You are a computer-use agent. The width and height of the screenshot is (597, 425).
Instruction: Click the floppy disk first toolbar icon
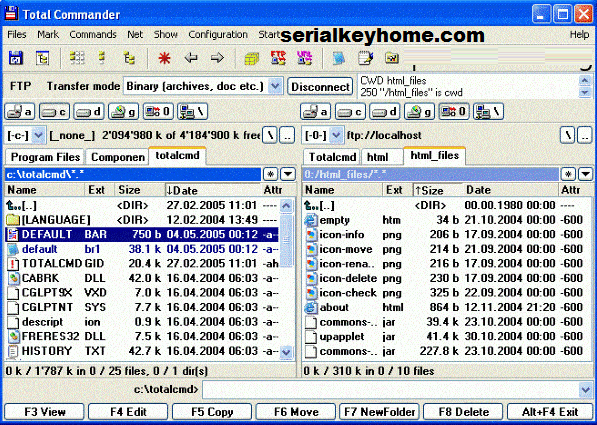coord(16,58)
